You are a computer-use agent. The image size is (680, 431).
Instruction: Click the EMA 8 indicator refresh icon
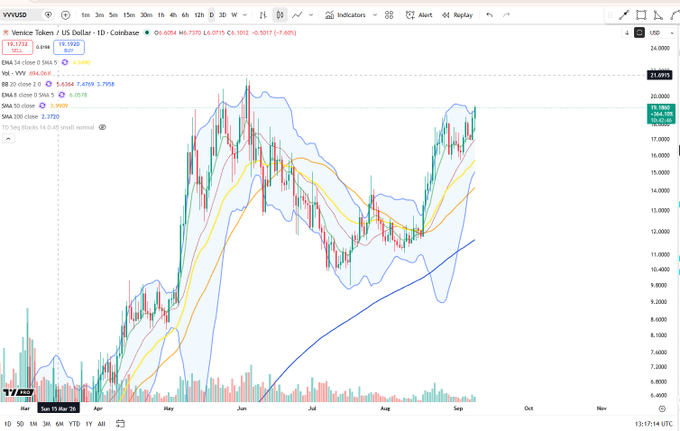tap(62, 95)
